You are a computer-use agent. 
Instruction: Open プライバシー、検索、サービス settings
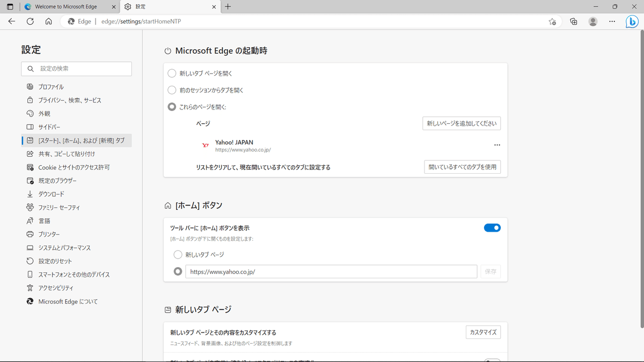[76, 100]
